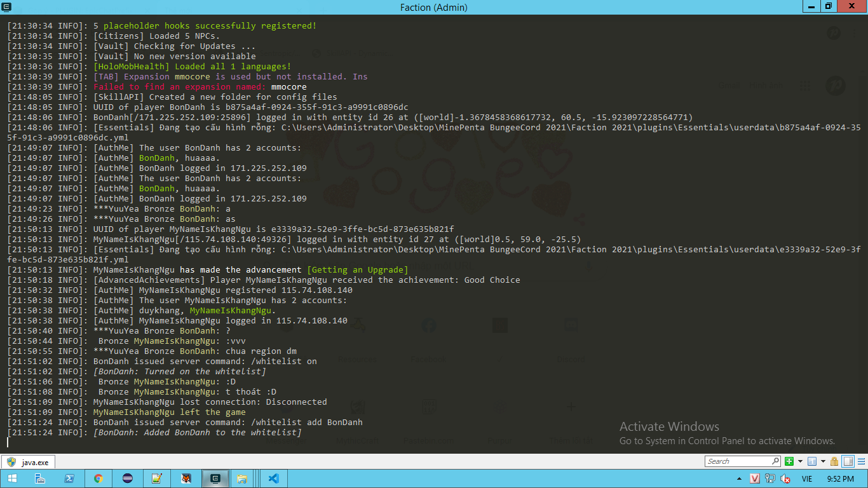Toggle the alternative mode pane icon

848,461
